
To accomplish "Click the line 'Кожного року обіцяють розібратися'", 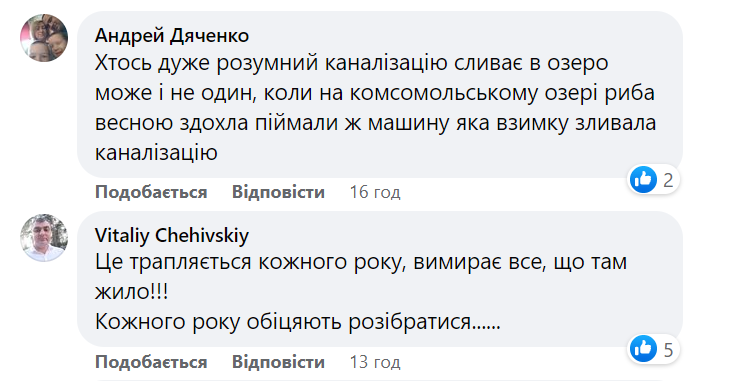I will 283,322.
